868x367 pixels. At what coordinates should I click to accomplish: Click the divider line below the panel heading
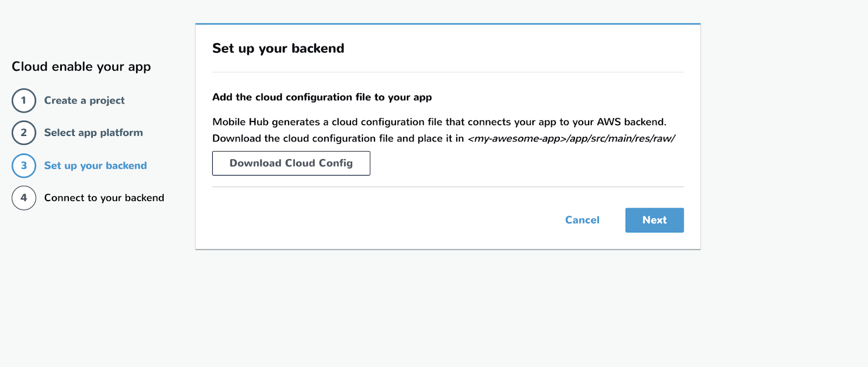point(448,72)
